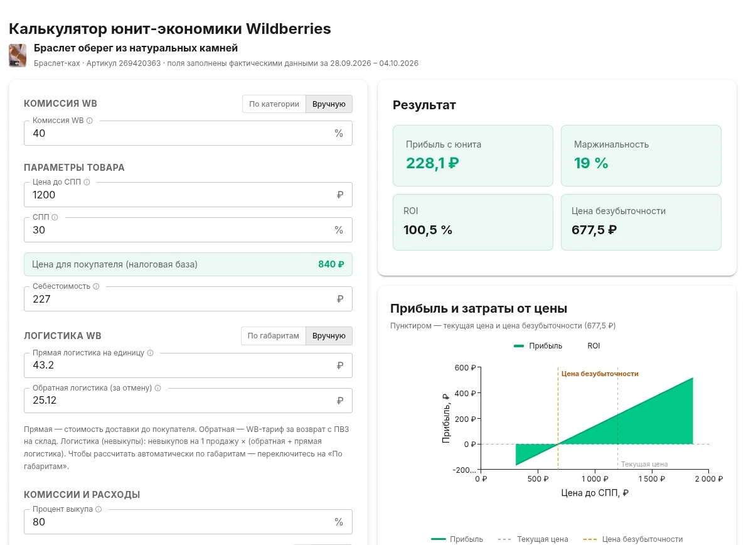The height and width of the screenshot is (545, 756).
Task: Select Вручную for commission WB
Action: 329,104
